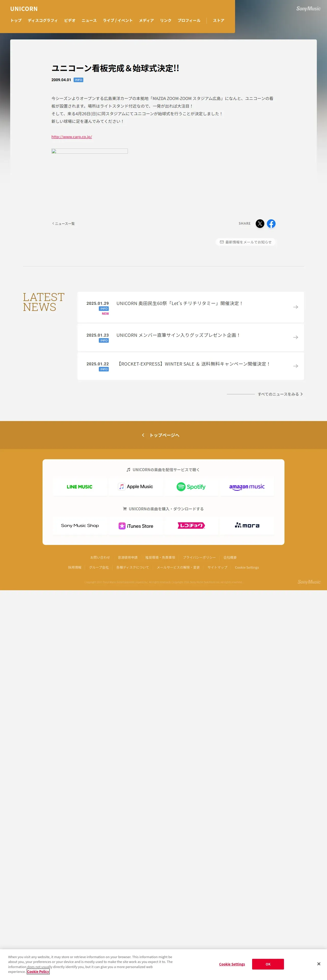This screenshot has width=327, height=980.
Task: Open Apple Music streaming service
Action: pos(135,487)
